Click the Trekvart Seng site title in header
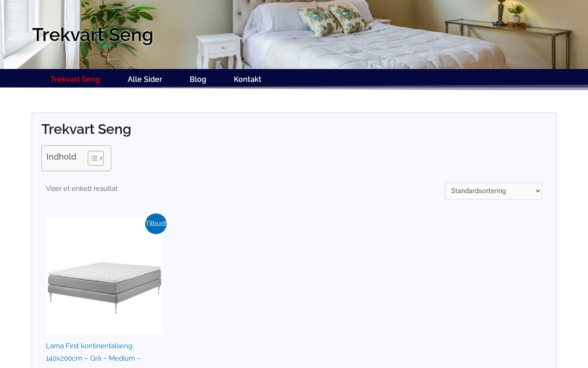 pos(93,34)
